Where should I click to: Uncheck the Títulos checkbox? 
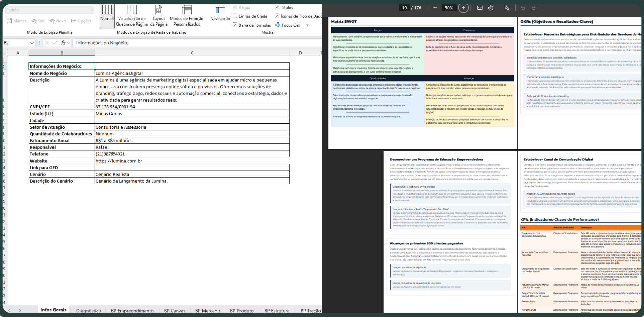coord(277,7)
